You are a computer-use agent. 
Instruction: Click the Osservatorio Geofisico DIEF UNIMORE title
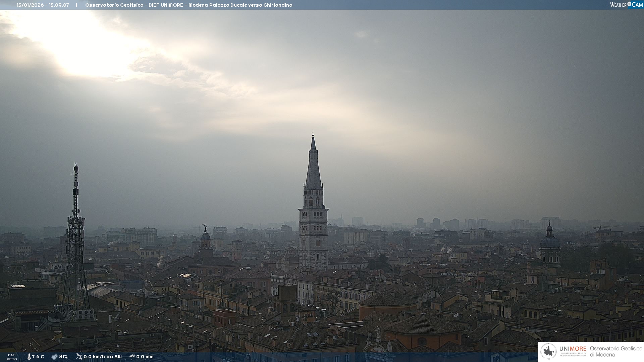(189, 5)
